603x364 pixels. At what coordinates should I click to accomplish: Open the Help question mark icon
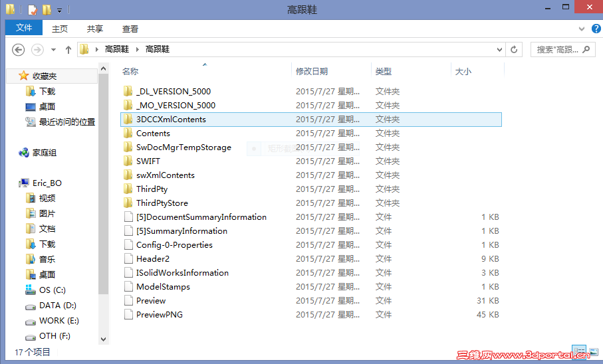click(596, 29)
